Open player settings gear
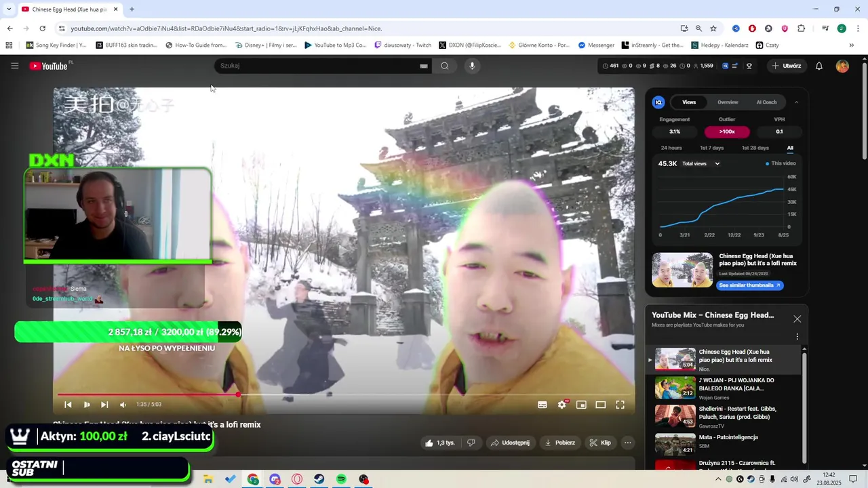This screenshot has width=868, height=488. (562, 405)
